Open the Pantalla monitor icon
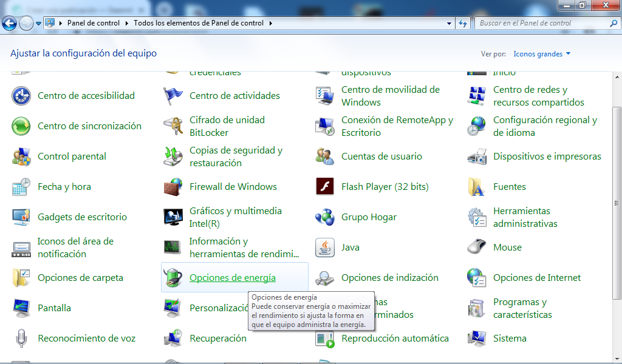 (x=21, y=308)
